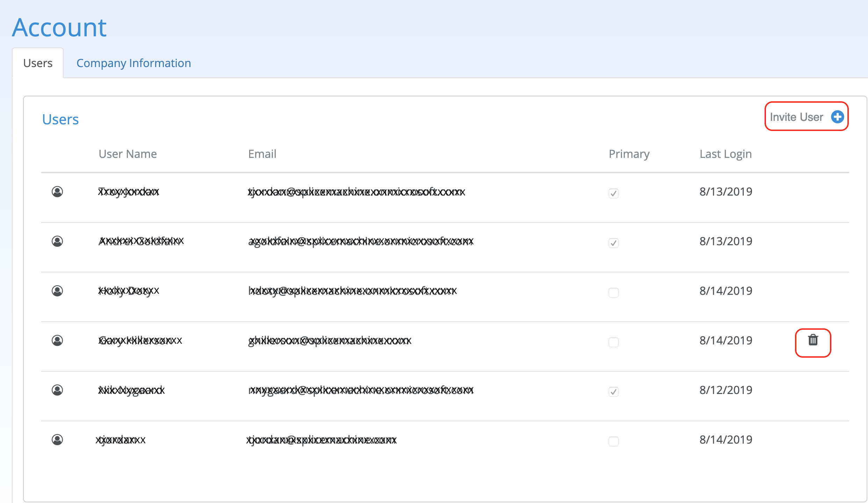Click avatar icon in mnygaard email row
Viewport: 868px width, 503px height.
point(57,390)
